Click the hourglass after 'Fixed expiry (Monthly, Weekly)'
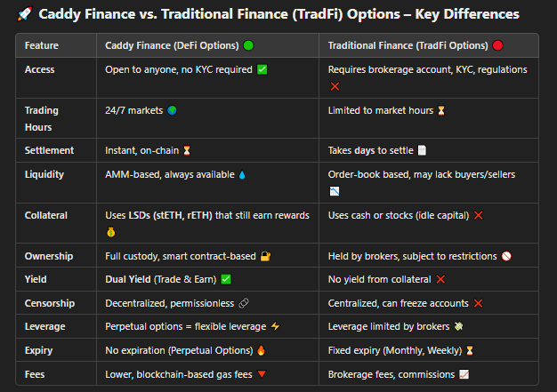Screen dimensions: 557x392 pos(470,350)
